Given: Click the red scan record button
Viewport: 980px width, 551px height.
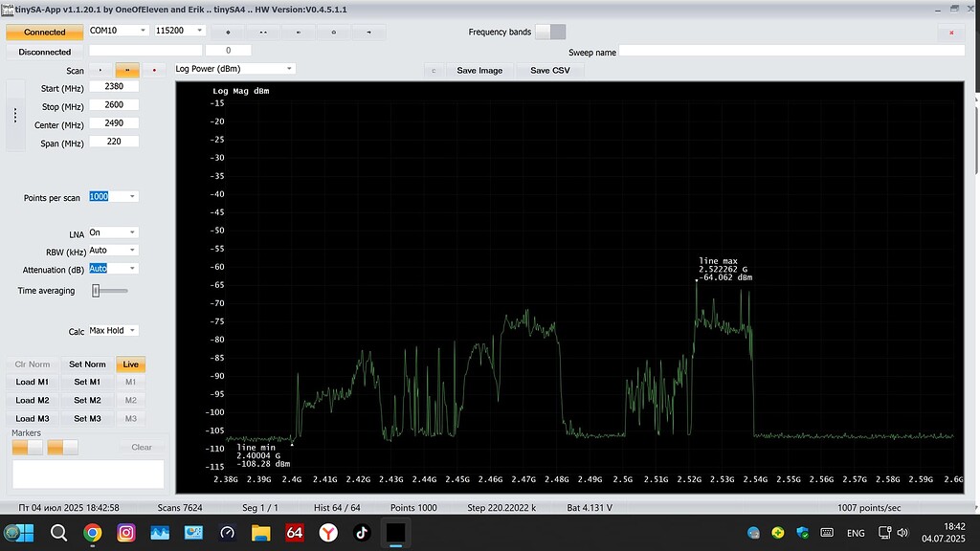Looking at the screenshot, I should (x=154, y=70).
